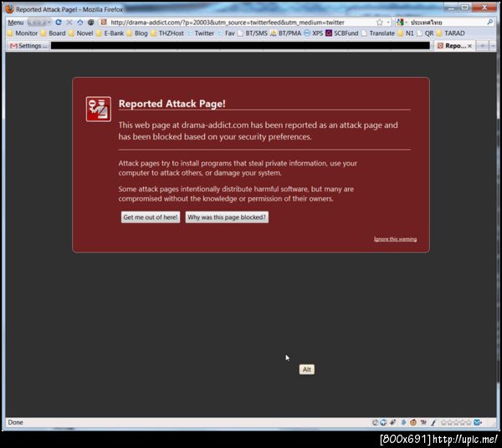The width and height of the screenshot is (502, 448).
Task: Click the Stop loading X icon
Action: (69, 22)
